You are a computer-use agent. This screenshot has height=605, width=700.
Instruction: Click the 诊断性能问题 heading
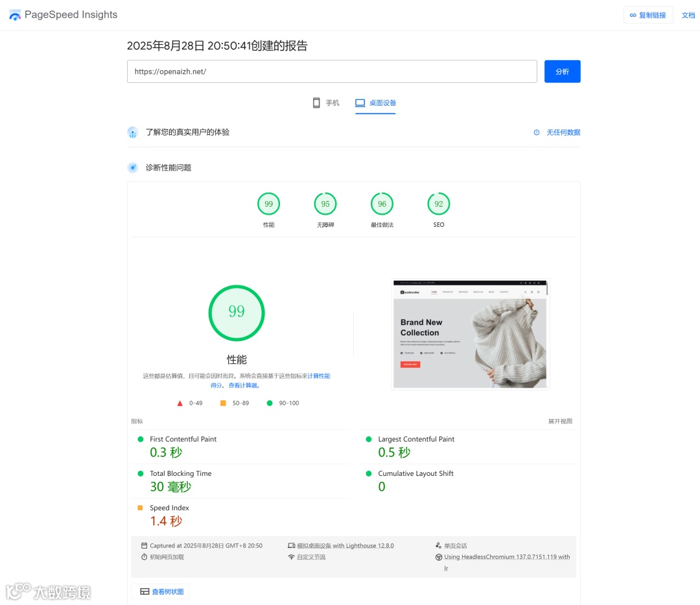click(169, 168)
